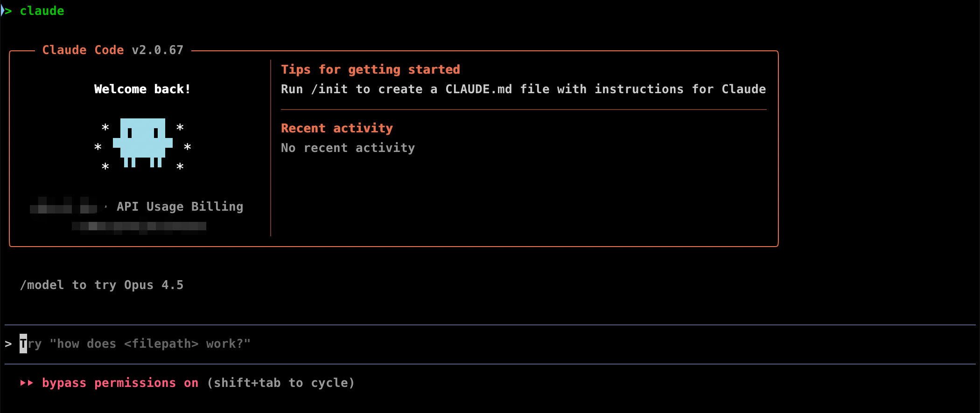Click the highlighted block cursor in input
This screenshot has height=413, width=980.
pos(23,344)
